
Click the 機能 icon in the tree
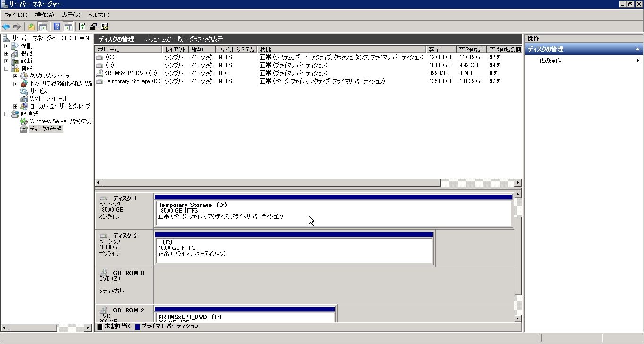point(15,53)
